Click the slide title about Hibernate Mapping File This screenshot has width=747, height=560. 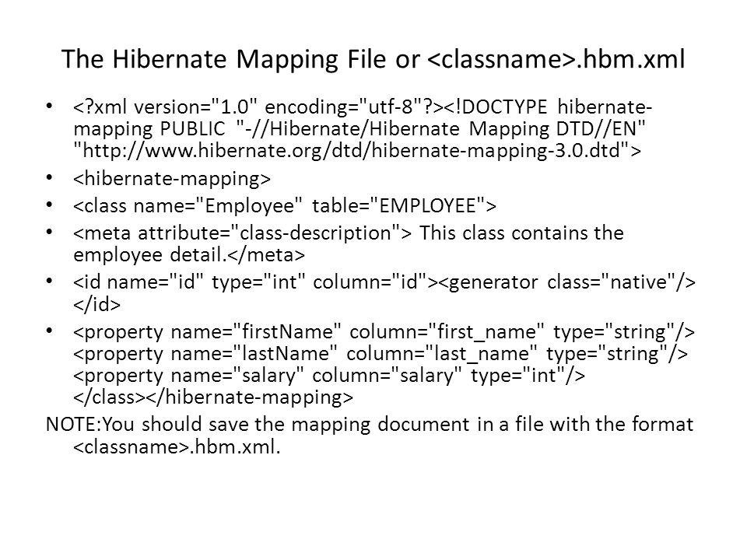373,59
